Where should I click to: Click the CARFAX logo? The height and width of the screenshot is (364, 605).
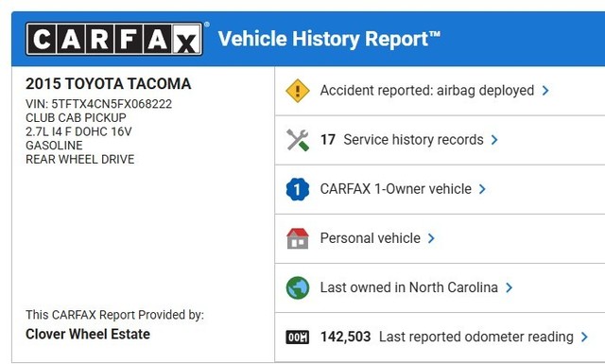pyautogui.click(x=114, y=39)
